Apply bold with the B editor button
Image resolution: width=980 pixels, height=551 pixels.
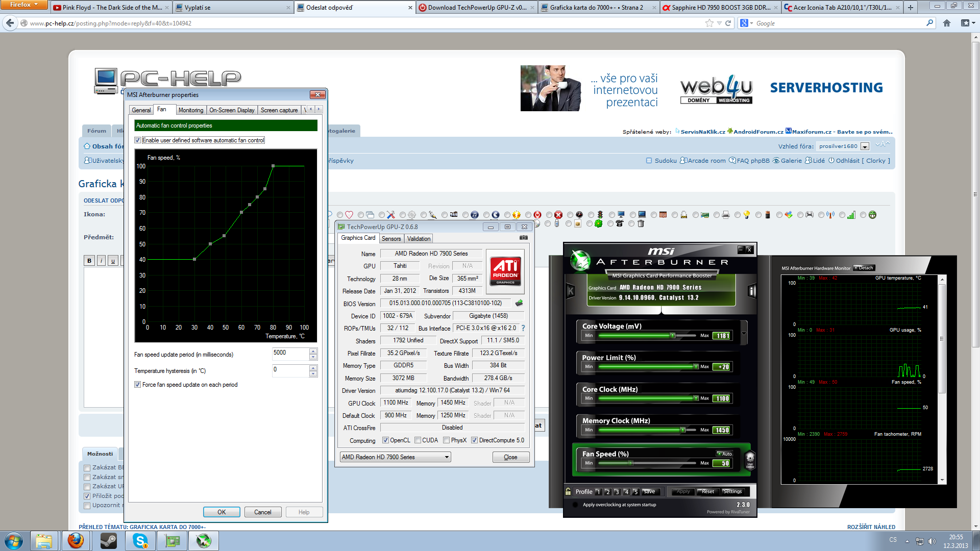click(89, 261)
